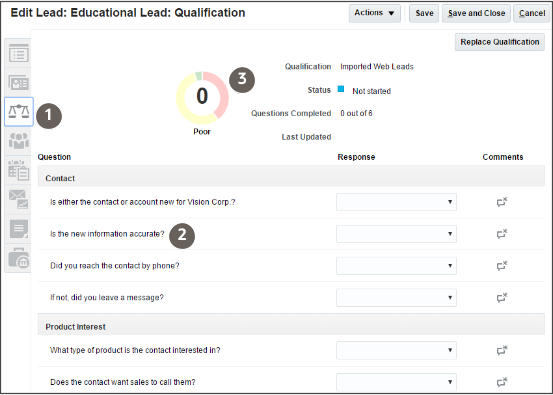The width and height of the screenshot is (553, 395).
Task: Click the Replace Qualification button
Action: 500,42
